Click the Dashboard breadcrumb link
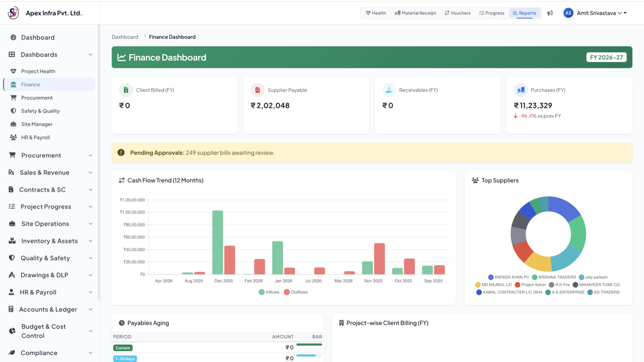The height and width of the screenshot is (362, 644). [x=125, y=37]
